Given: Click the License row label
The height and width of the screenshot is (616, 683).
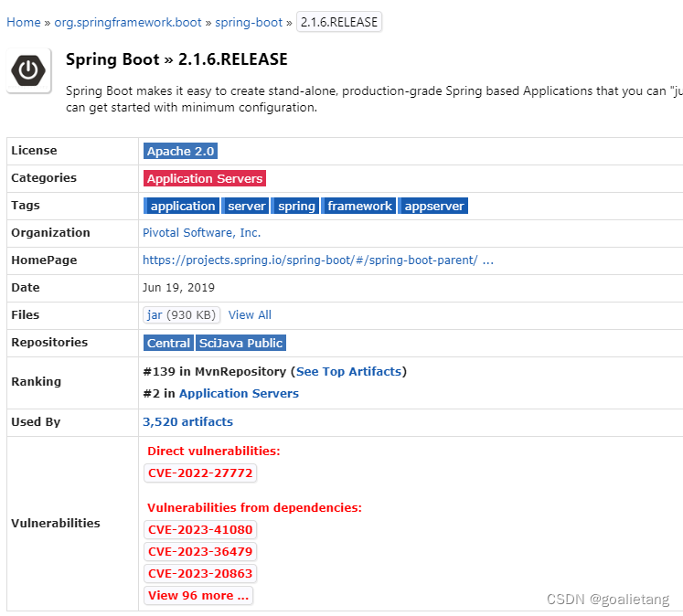Looking at the screenshot, I should [34, 151].
